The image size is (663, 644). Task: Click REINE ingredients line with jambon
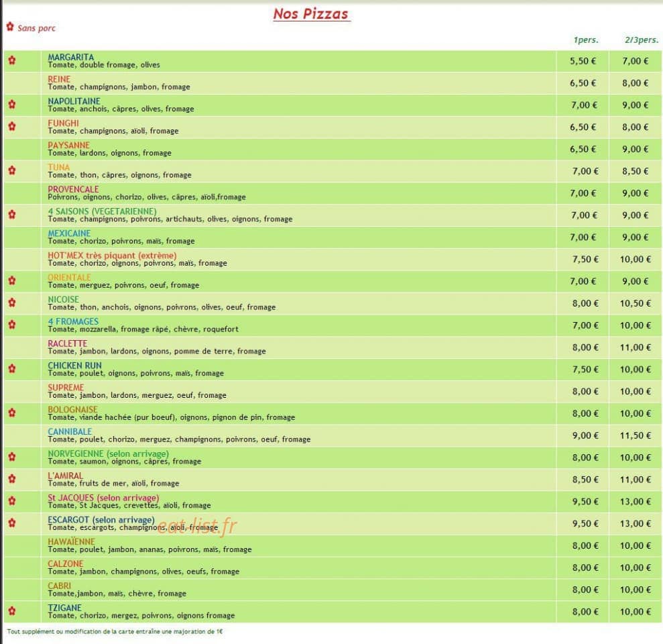tap(119, 87)
